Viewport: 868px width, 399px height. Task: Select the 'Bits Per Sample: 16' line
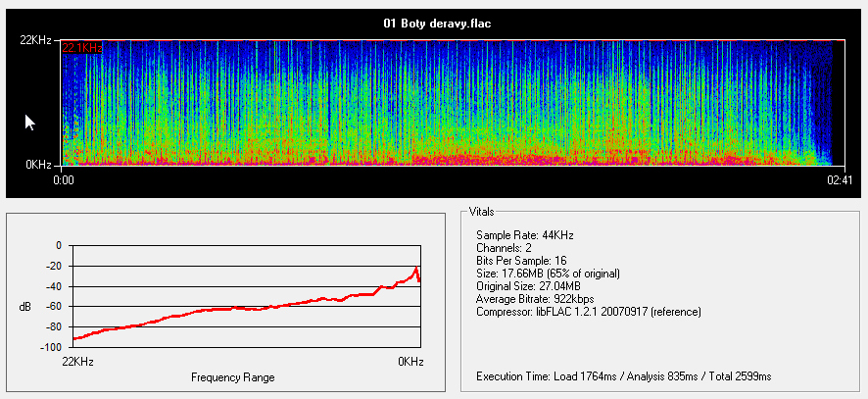pos(523,262)
